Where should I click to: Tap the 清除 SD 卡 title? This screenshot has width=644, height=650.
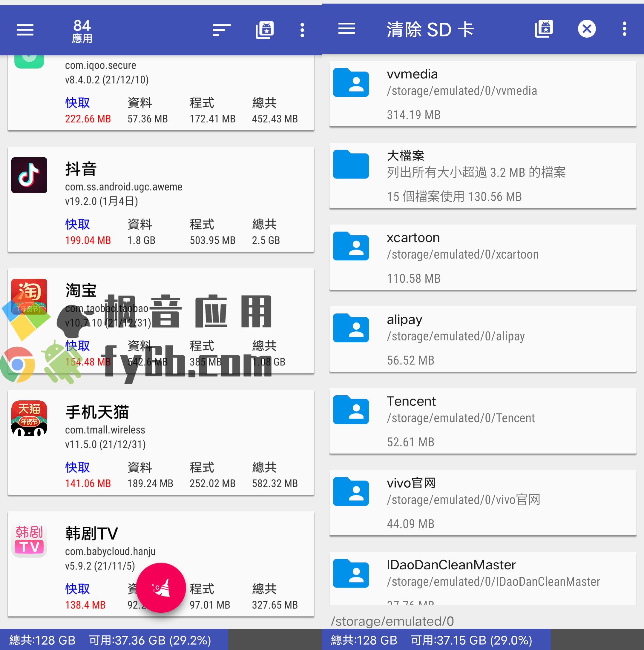coord(430,29)
